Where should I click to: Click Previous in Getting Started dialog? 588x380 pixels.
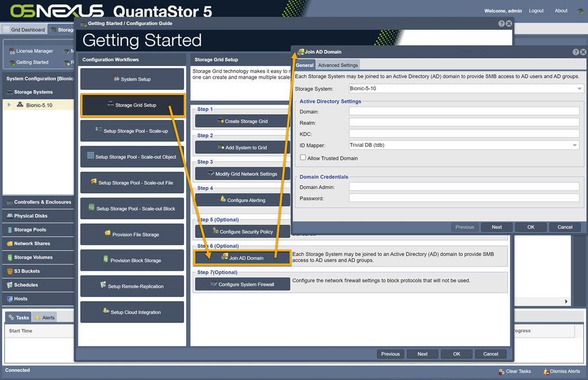(x=390, y=354)
